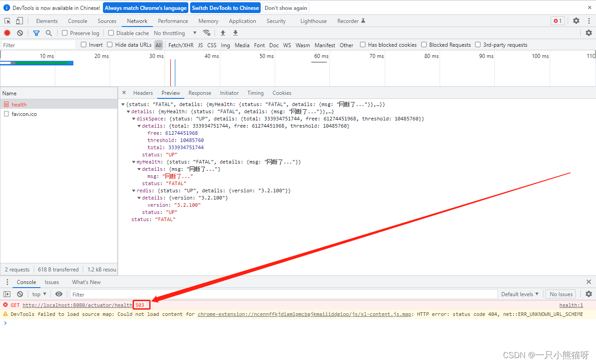Open DevTools settings gear icon
This screenshot has height=364, width=596.
[576, 21]
